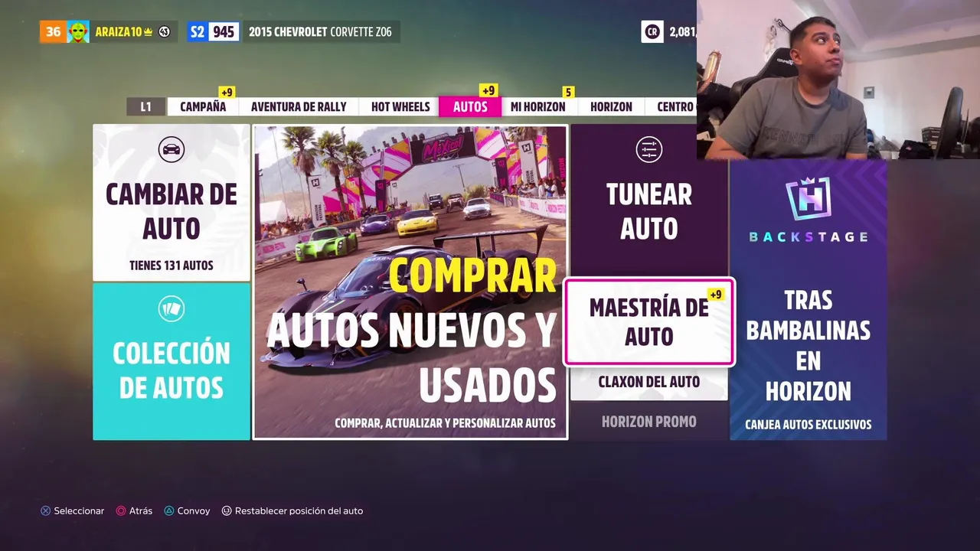Viewport: 980px width, 551px height.
Task: Click the Tienes 131 Autos text
Action: tap(171, 266)
